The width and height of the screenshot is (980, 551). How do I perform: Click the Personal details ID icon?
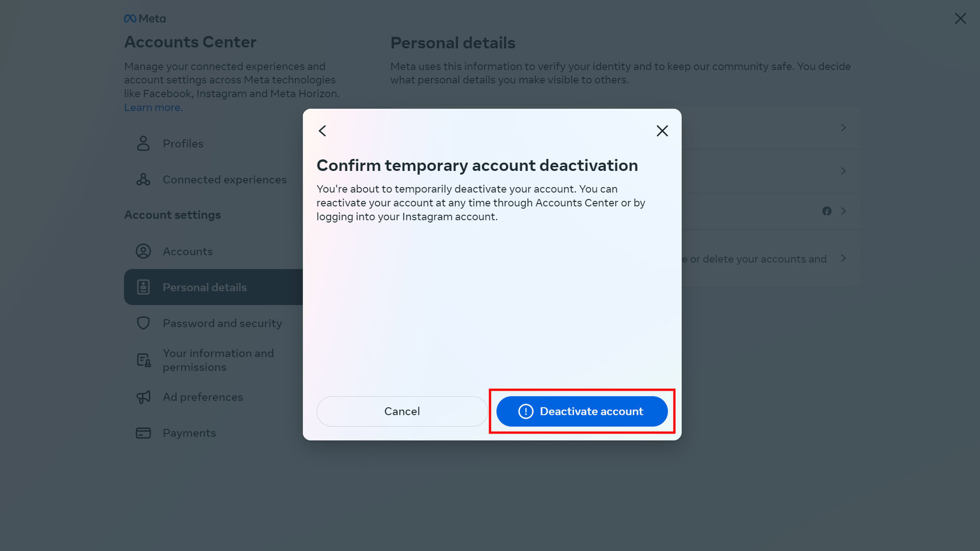pos(143,287)
